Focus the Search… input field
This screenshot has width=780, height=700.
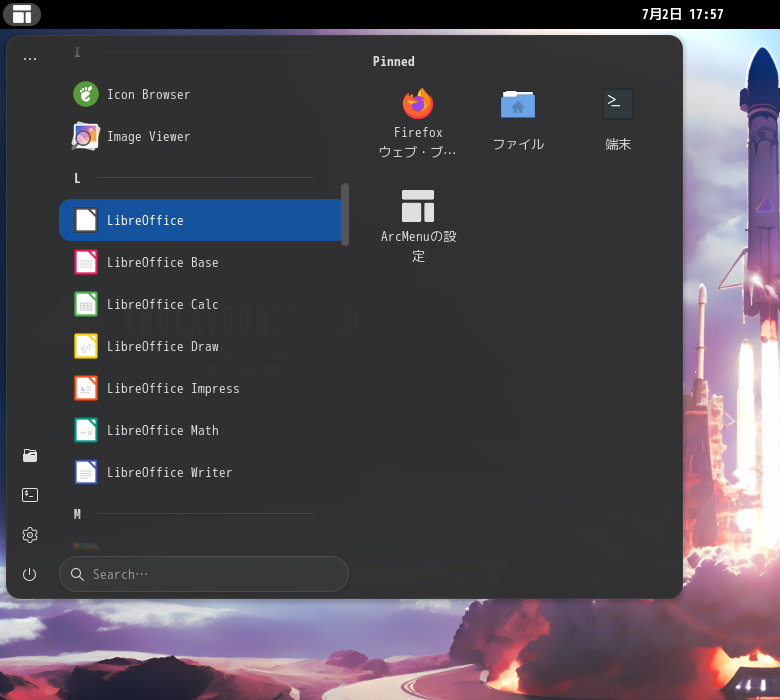click(x=204, y=574)
